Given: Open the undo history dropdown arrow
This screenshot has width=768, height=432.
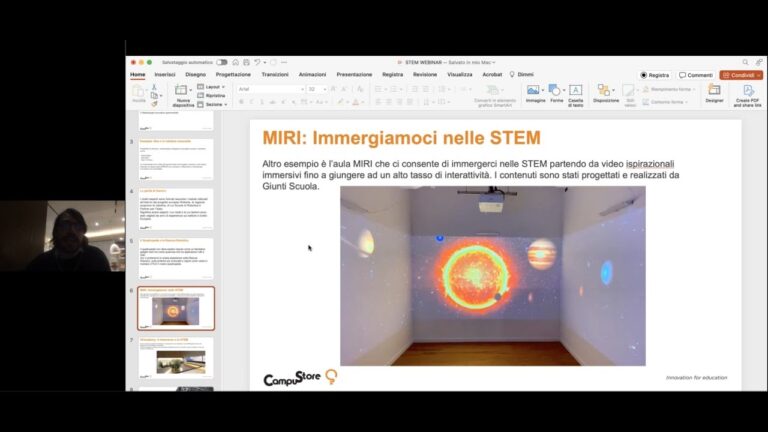Looking at the screenshot, I should point(264,63).
